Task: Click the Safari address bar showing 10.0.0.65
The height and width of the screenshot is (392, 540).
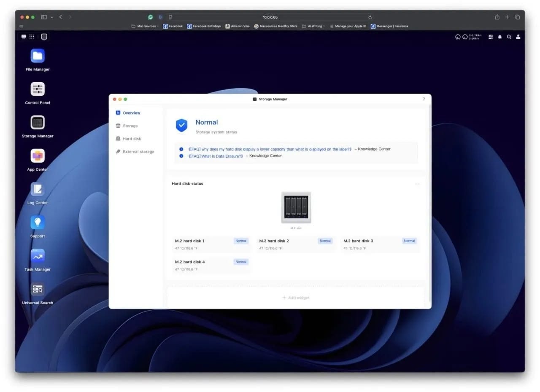Action: pyautogui.click(x=270, y=17)
